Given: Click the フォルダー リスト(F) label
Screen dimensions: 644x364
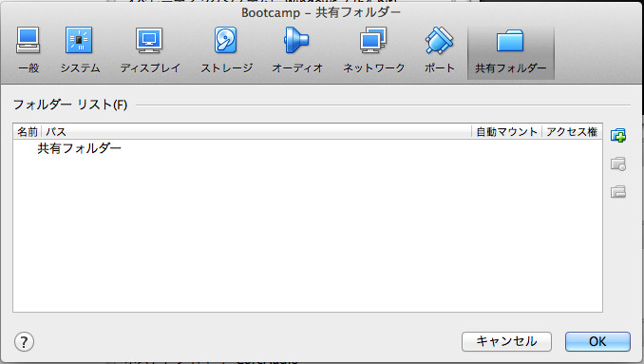Looking at the screenshot, I should [70, 105].
